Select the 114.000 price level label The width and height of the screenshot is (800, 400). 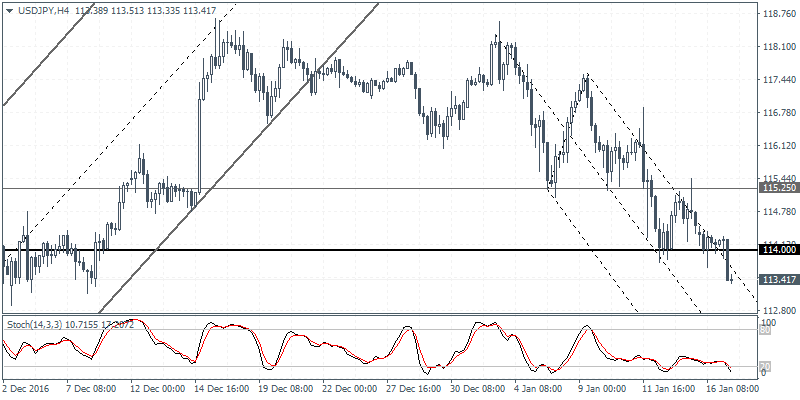777,249
